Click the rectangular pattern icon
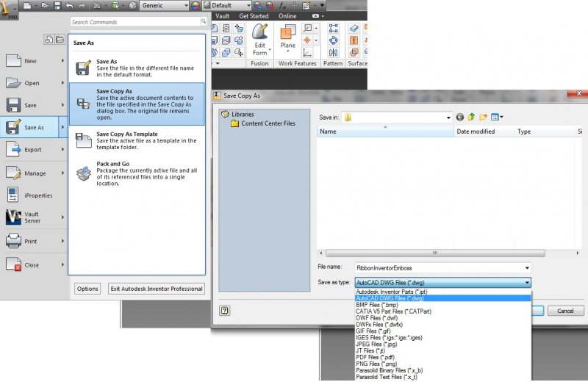Image resolution: width=588 pixels, height=382 pixels. pos(333,28)
